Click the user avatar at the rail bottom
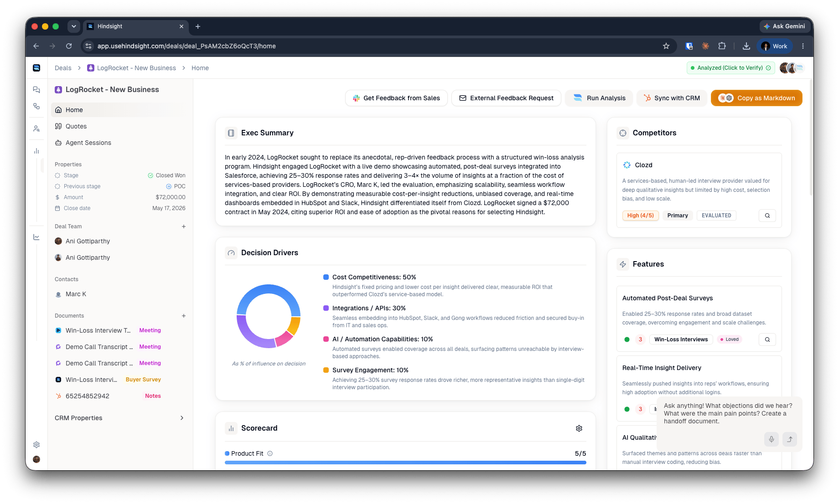This screenshot has width=839, height=504. [36, 459]
